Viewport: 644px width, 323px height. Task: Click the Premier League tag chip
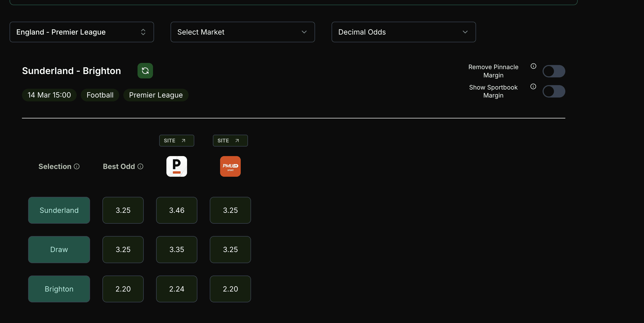click(156, 95)
